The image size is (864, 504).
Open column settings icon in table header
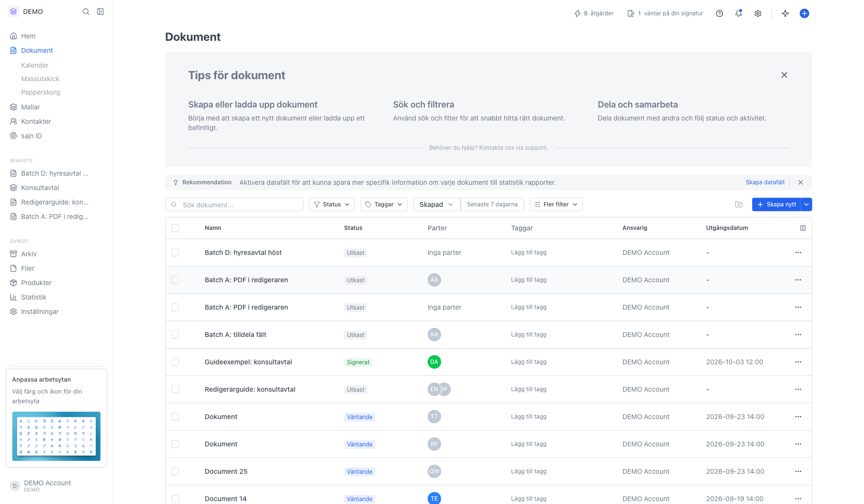click(803, 228)
